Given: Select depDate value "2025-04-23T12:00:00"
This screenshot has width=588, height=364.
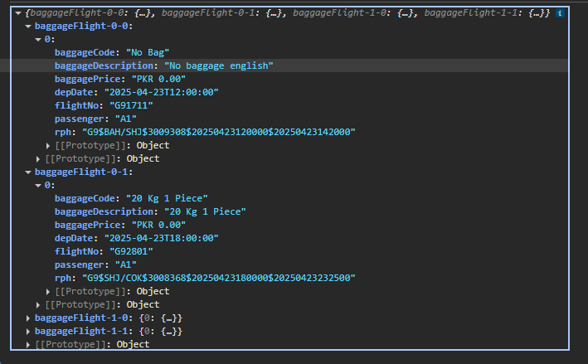Looking at the screenshot, I should [x=161, y=92].
